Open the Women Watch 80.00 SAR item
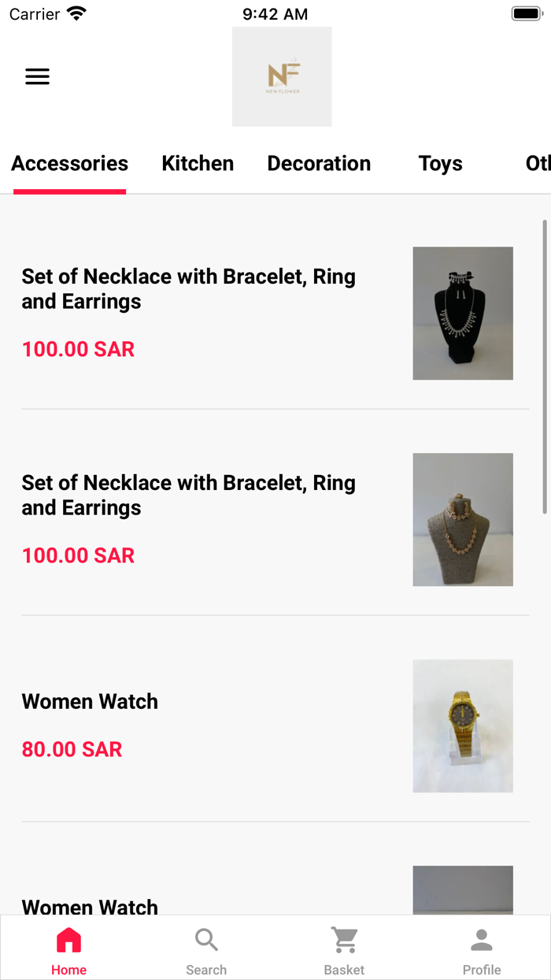 (90, 702)
